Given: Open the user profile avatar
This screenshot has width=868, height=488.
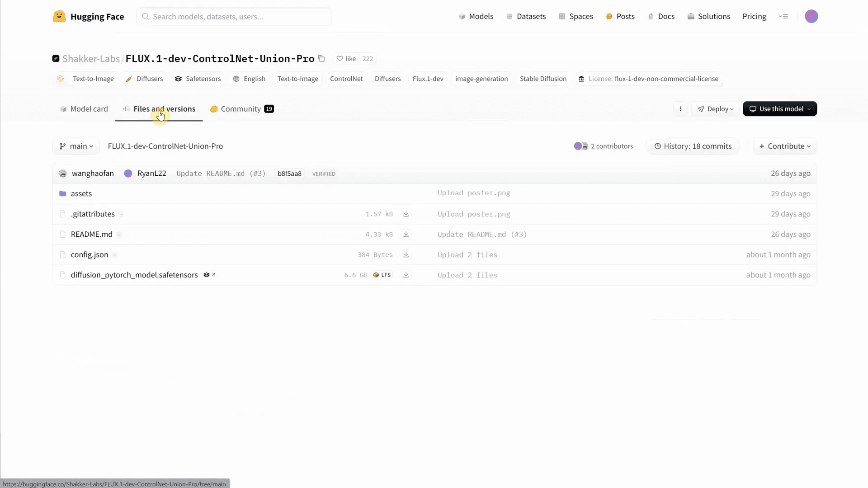Looking at the screenshot, I should point(811,17).
